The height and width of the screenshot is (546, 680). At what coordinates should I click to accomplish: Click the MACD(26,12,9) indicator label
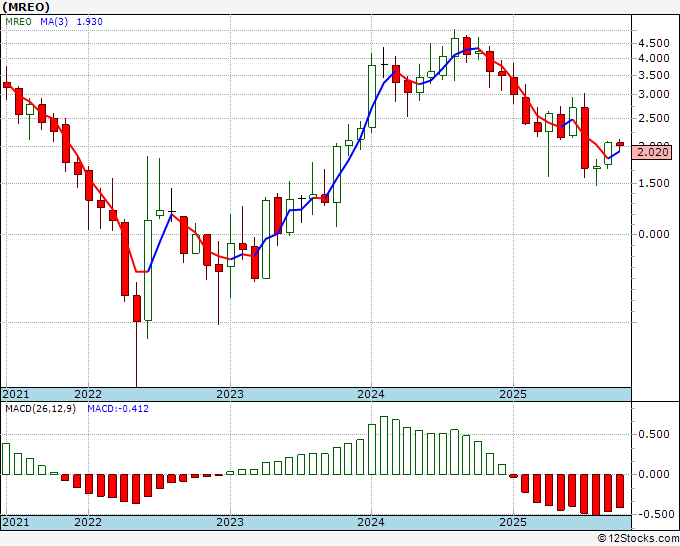point(40,409)
